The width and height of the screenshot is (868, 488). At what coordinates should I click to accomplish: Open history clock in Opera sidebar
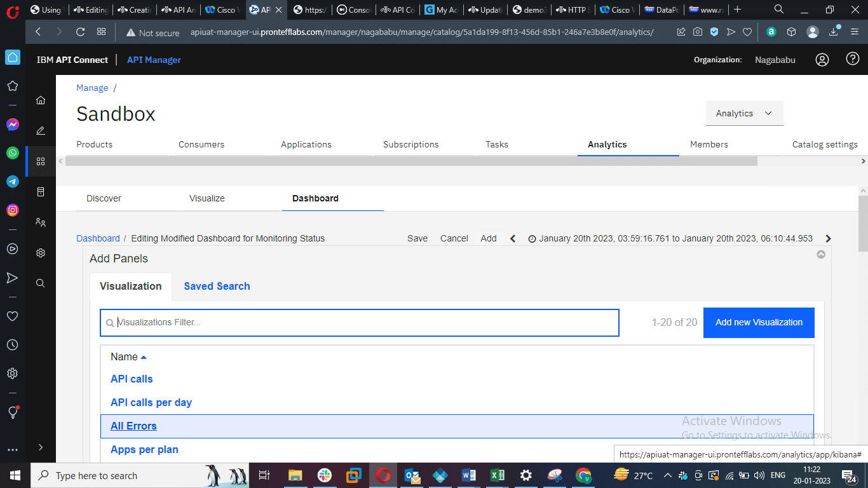click(13, 345)
